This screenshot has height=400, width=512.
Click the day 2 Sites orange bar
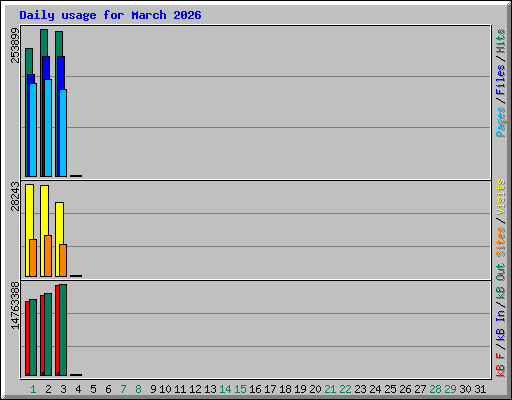(x=48, y=256)
